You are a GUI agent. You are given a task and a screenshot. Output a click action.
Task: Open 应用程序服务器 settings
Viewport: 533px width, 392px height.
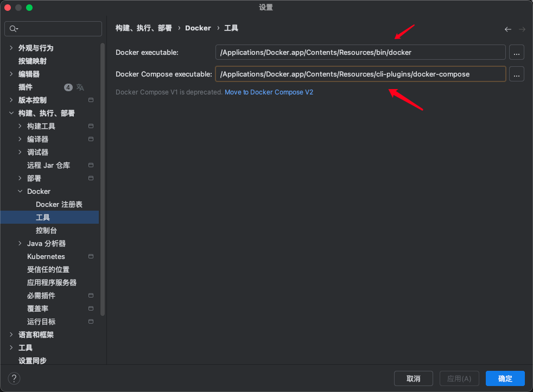click(x=52, y=282)
